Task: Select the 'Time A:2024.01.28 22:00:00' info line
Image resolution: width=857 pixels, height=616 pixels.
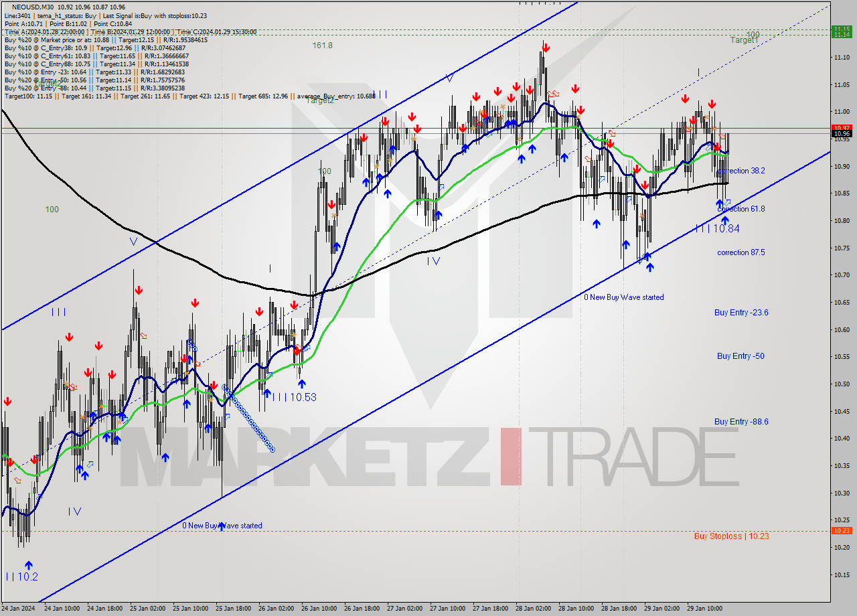Action: point(131,31)
